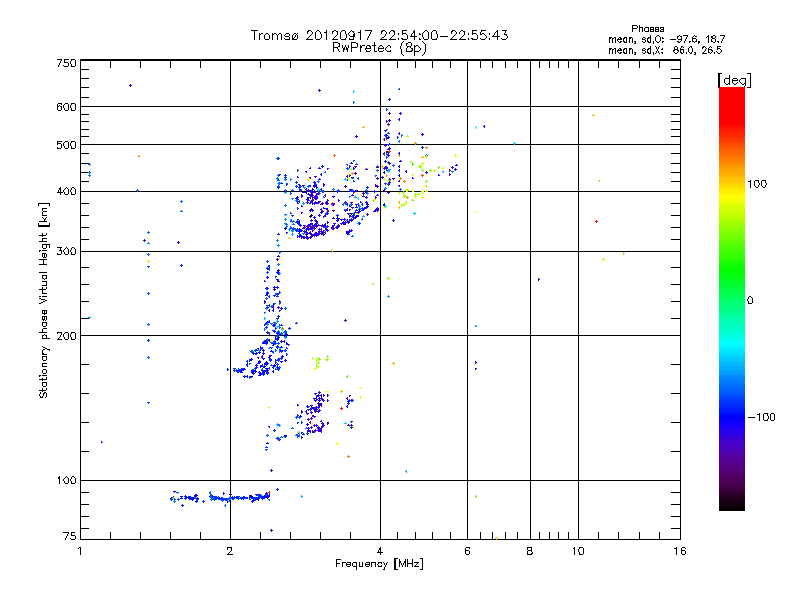Click the 'RwPretec (8p)' subtitle
800x600 pixels.
tap(379, 48)
